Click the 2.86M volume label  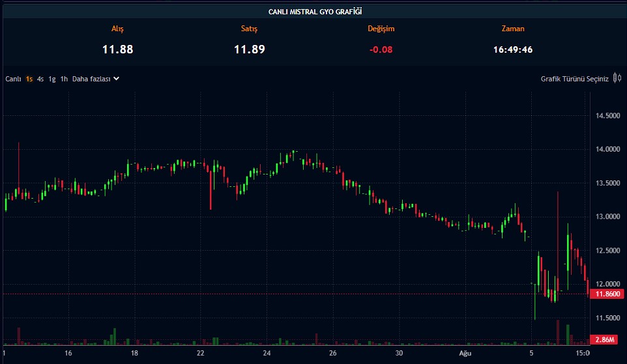(607, 340)
